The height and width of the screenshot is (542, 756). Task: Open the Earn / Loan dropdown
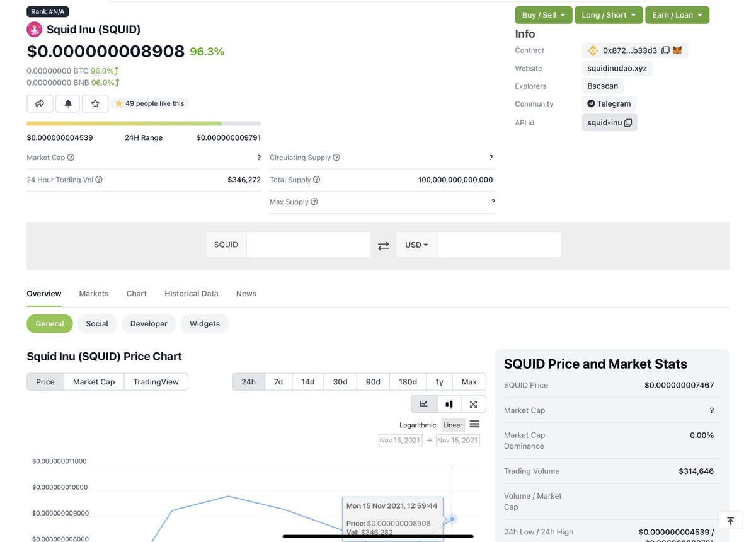(x=677, y=15)
